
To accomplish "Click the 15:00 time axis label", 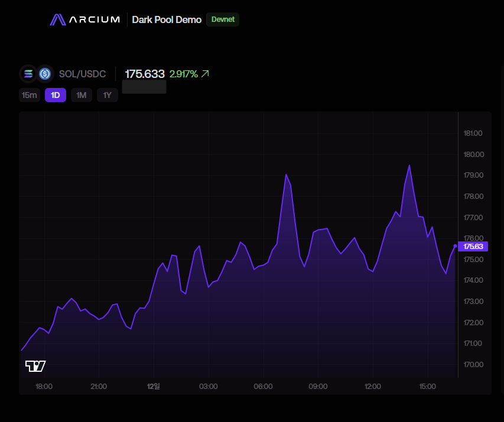I will click(x=428, y=387).
